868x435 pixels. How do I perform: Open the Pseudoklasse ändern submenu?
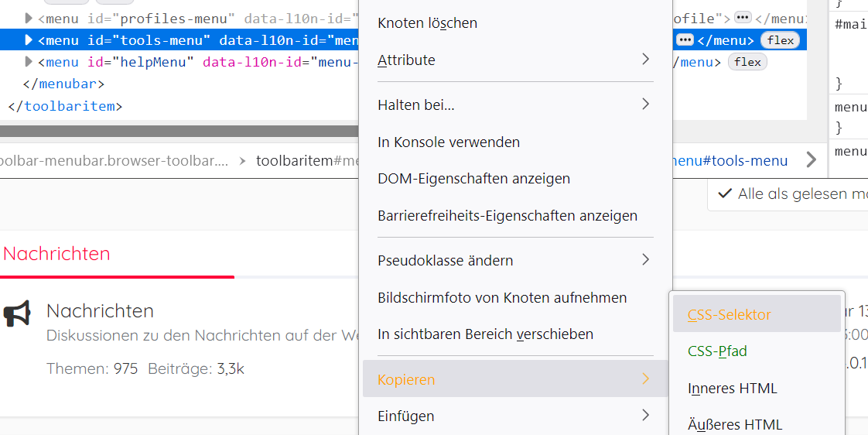[x=514, y=261]
